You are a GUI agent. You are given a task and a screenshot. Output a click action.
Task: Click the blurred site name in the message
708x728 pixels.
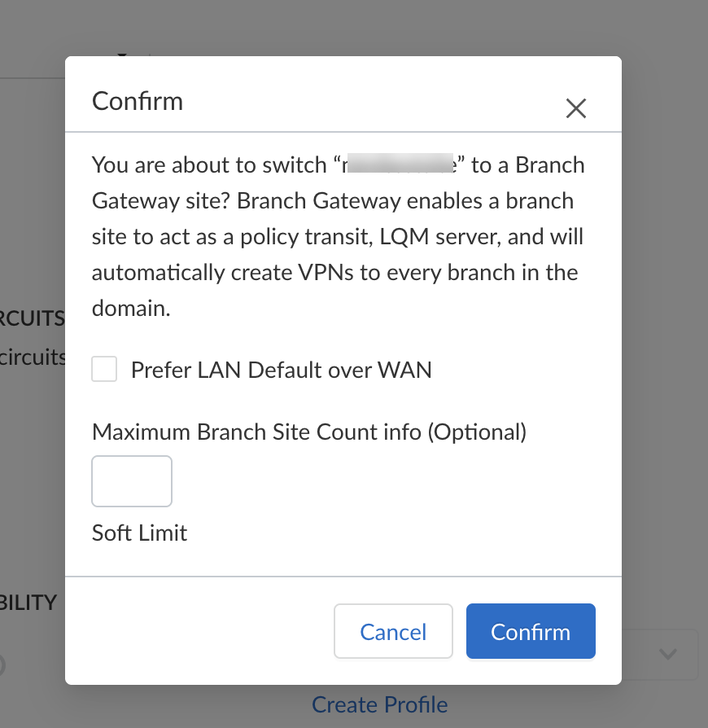click(400, 165)
